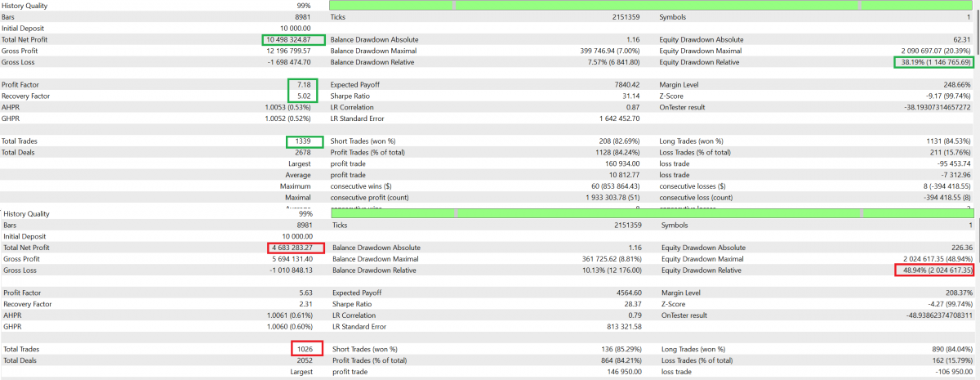Click Equity Drawdown Absolute value 62.31
The image size is (980, 380).
click(x=961, y=39)
